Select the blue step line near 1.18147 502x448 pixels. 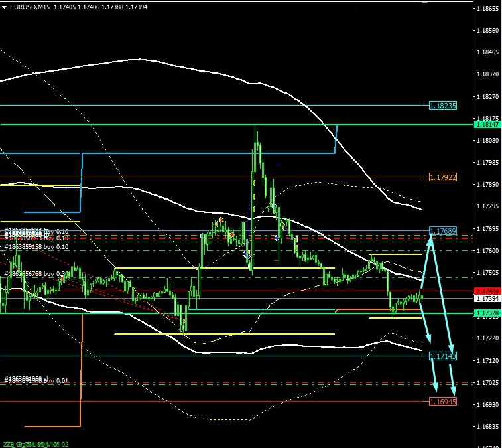point(337,139)
